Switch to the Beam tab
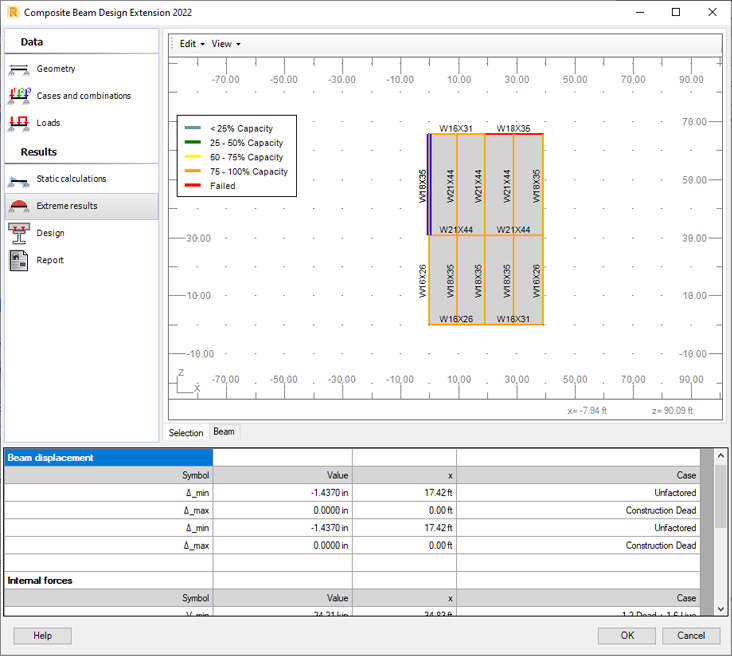The image size is (732, 656). pyautogui.click(x=224, y=432)
